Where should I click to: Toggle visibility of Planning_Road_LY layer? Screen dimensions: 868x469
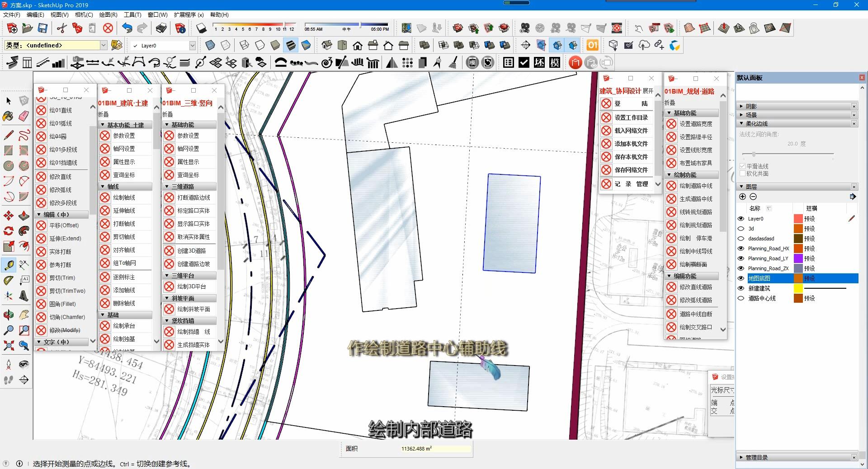(741, 258)
